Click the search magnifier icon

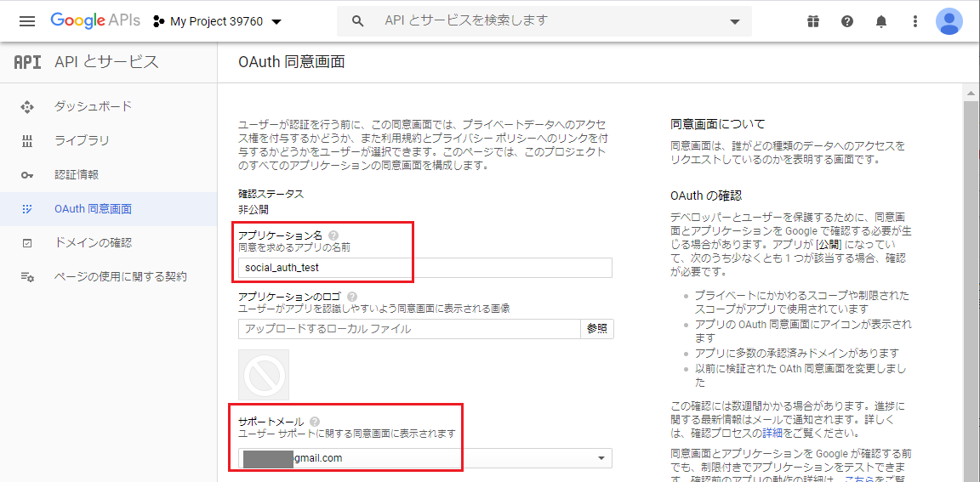click(x=357, y=21)
